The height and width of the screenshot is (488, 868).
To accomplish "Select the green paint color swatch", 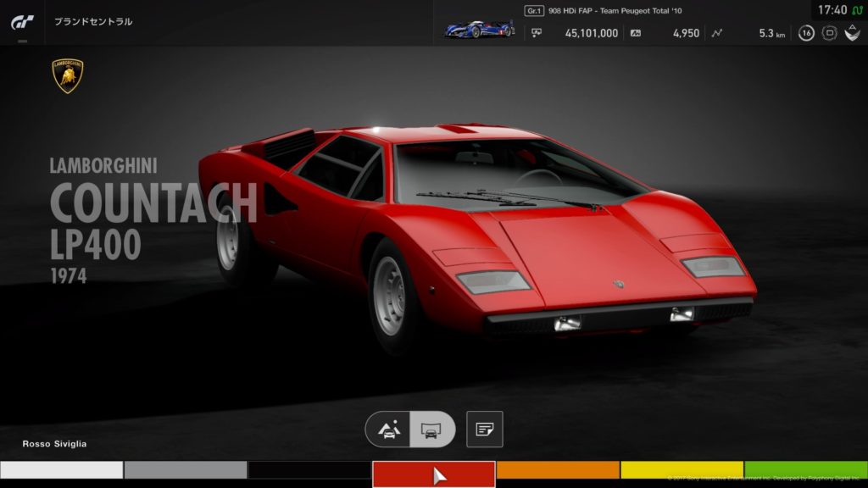I will [x=807, y=469].
